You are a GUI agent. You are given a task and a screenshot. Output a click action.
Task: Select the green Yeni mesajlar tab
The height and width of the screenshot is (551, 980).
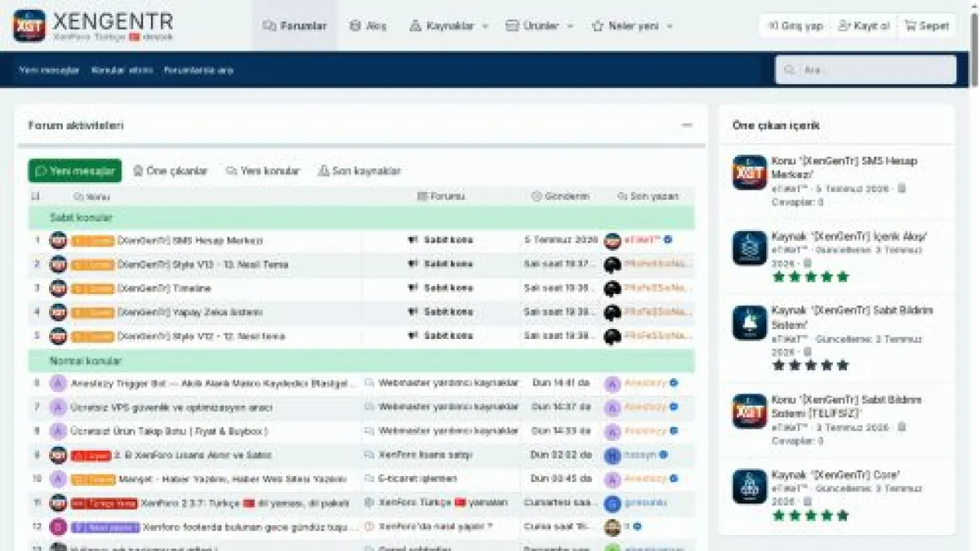coord(75,171)
